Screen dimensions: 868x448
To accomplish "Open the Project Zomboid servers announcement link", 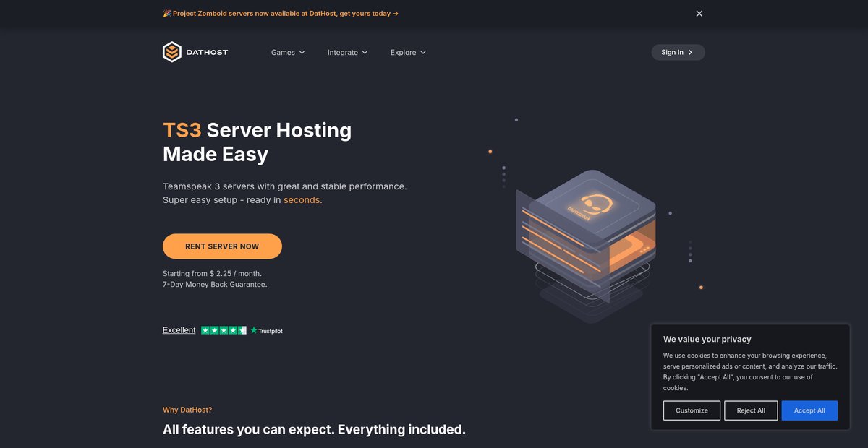I will [281, 14].
